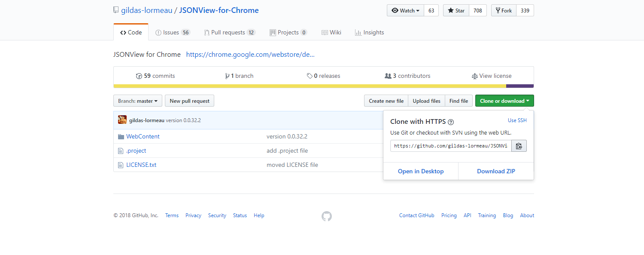View the 708 stargazers count
This screenshot has width=644, height=255.
(478, 11)
